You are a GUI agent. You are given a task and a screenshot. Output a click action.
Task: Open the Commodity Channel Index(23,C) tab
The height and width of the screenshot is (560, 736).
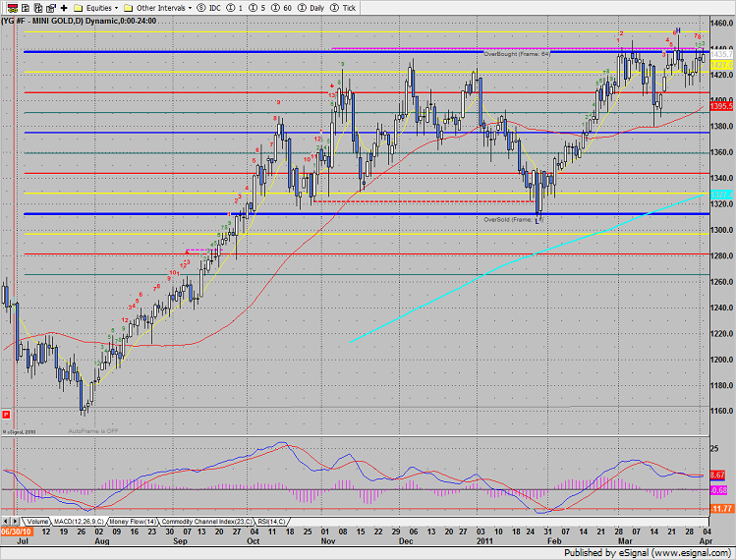pos(206,522)
